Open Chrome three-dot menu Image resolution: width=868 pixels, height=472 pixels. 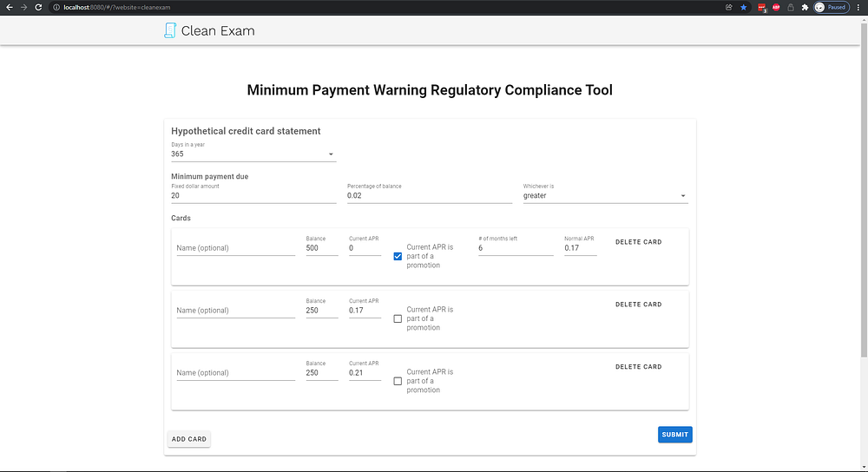858,7
